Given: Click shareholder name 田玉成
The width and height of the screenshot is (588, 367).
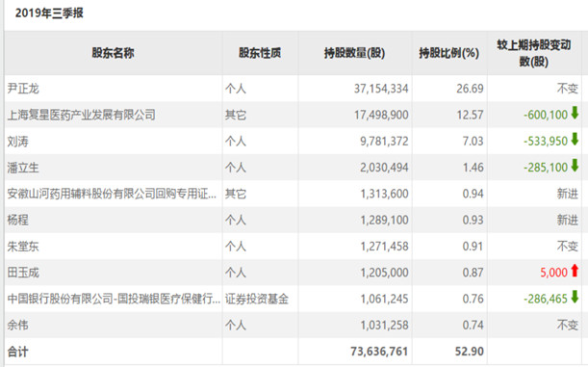Looking at the screenshot, I should pos(23,273).
